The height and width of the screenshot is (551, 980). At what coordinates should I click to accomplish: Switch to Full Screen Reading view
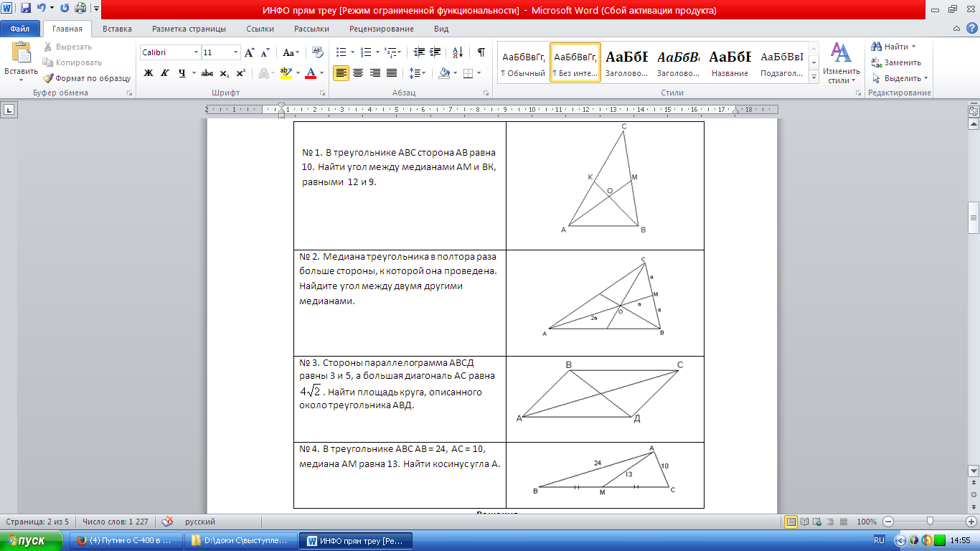[x=804, y=522]
